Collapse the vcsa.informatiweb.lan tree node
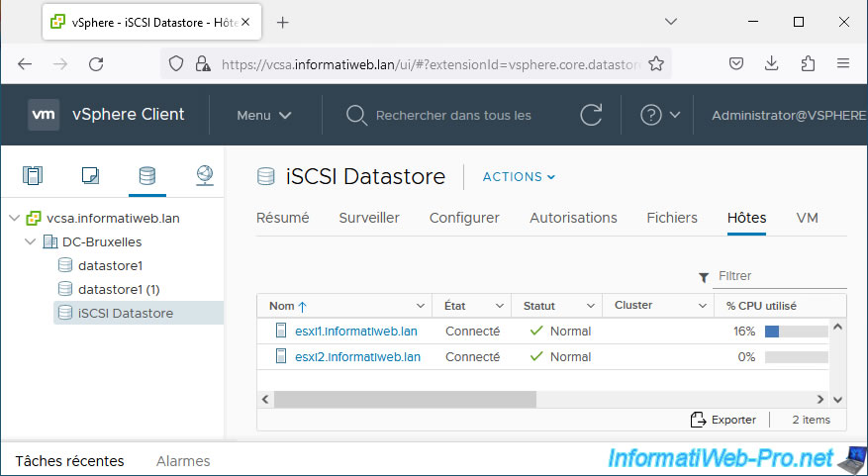The width and height of the screenshot is (868, 476). [15, 218]
